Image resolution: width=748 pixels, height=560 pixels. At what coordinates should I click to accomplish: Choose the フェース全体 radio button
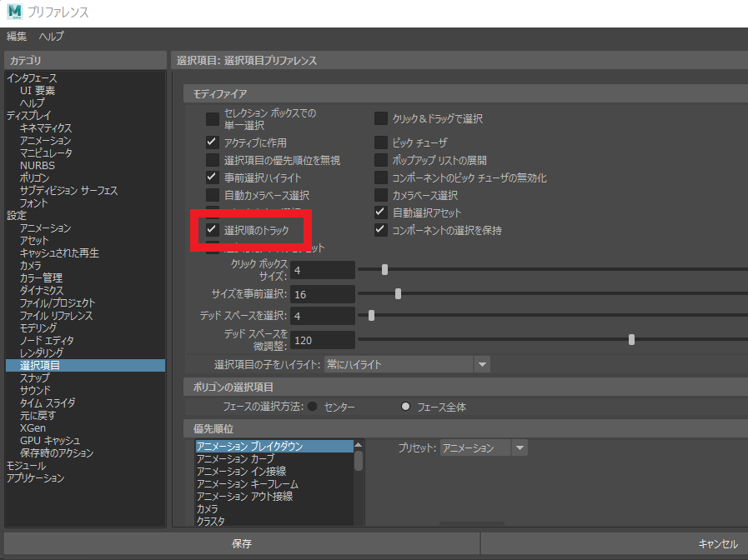coord(406,407)
